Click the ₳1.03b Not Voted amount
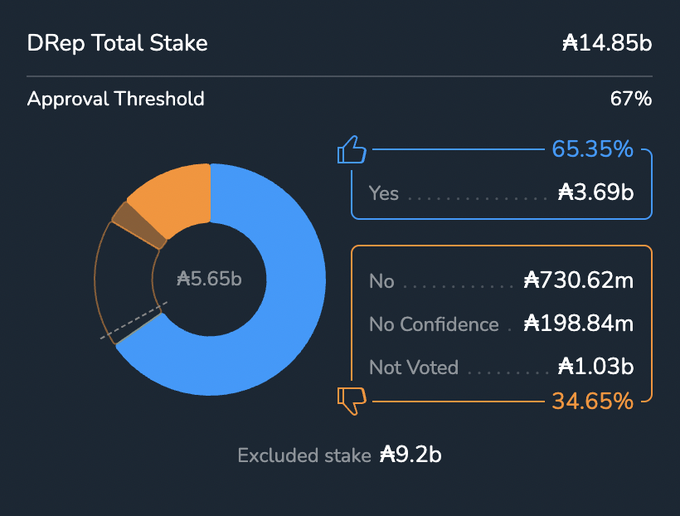680x516 pixels. [x=596, y=367]
